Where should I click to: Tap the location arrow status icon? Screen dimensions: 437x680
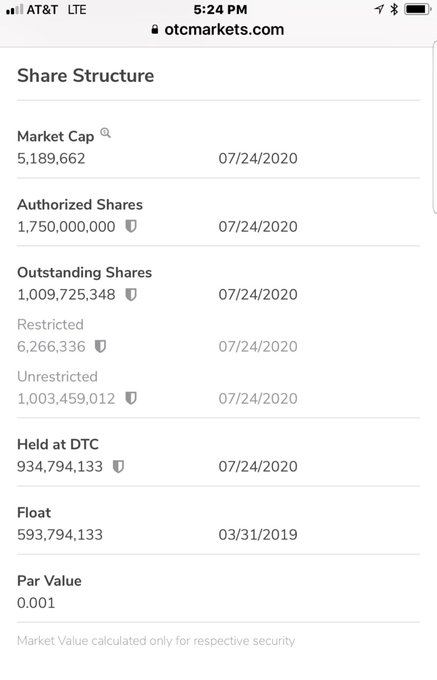click(x=379, y=9)
